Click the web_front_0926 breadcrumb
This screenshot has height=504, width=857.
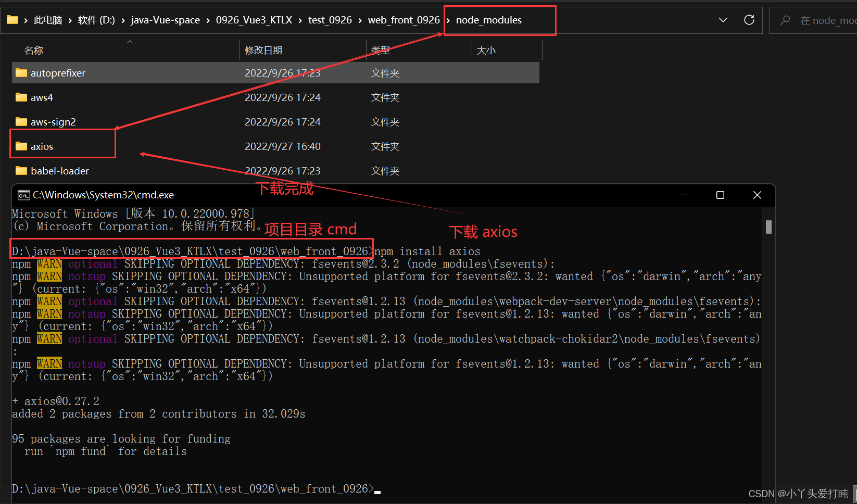404,20
